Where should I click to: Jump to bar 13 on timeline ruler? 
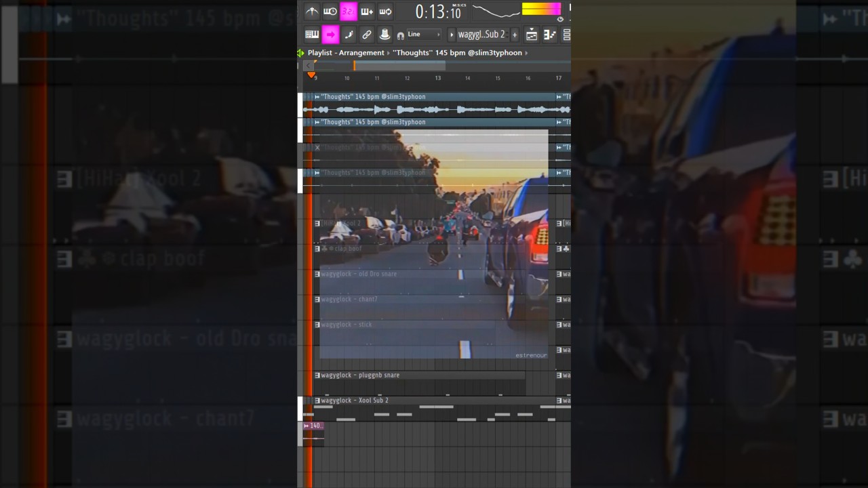point(437,78)
